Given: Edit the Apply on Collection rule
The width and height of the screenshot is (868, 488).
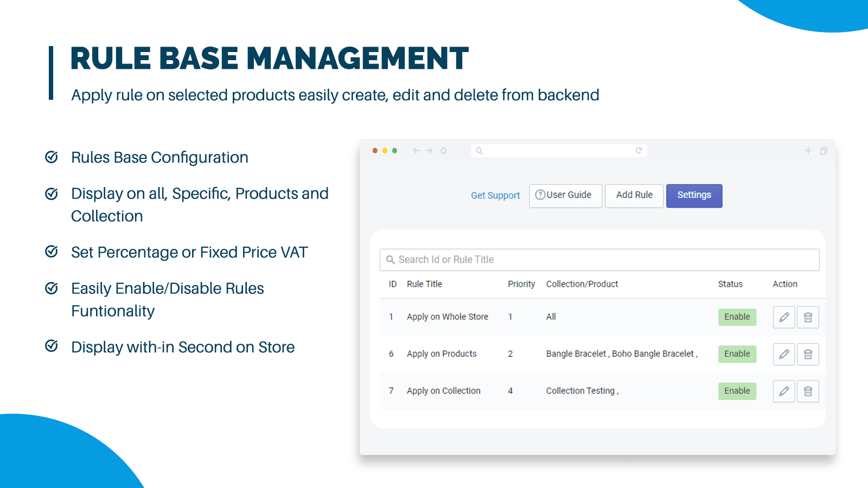Looking at the screenshot, I should click(x=783, y=391).
